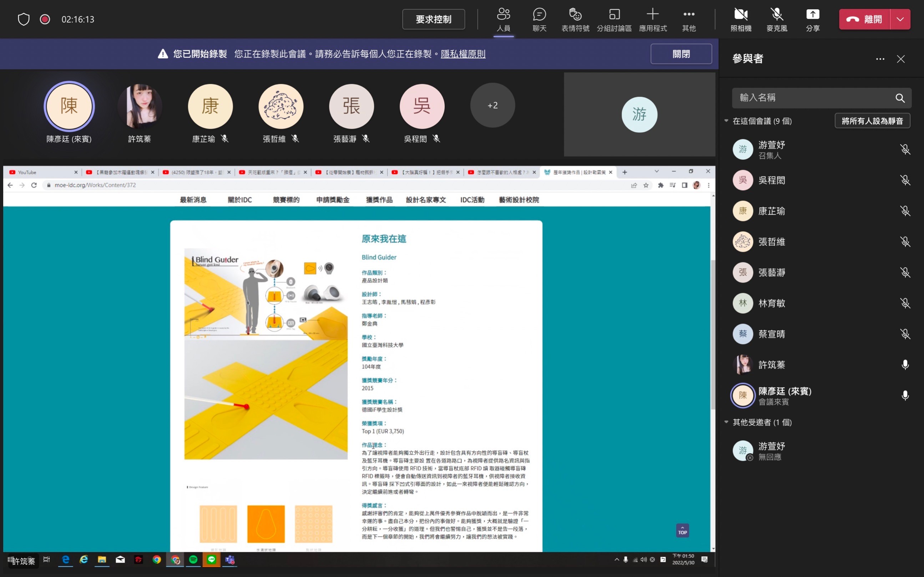The width and height of the screenshot is (924, 577).
Task: Open 分組討論區 breakout rooms icon
Action: 614,19
